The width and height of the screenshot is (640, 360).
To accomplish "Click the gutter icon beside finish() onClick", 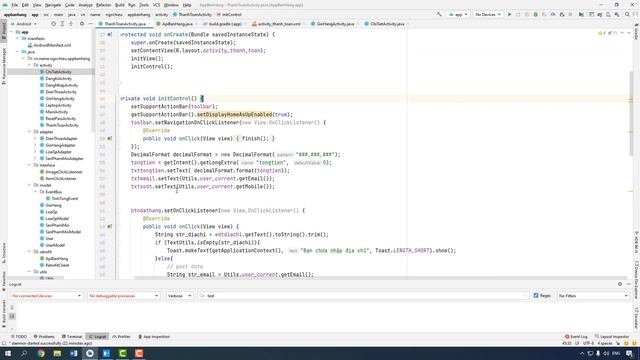I will click(x=110, y=139).
